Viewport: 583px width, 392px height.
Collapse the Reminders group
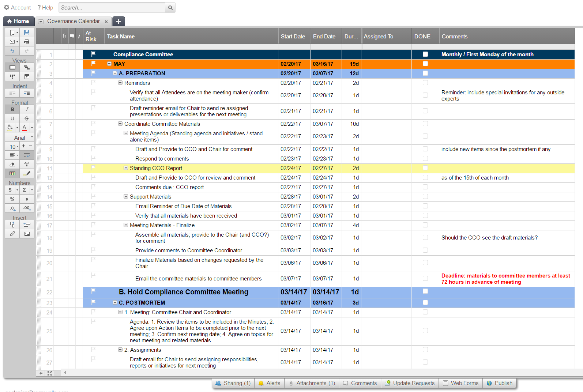(120, 83)
